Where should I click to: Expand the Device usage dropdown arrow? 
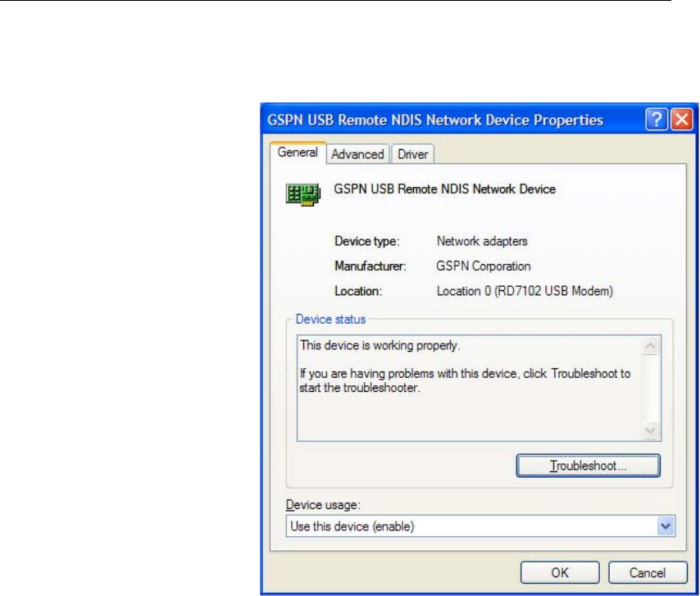coord(666,526)
